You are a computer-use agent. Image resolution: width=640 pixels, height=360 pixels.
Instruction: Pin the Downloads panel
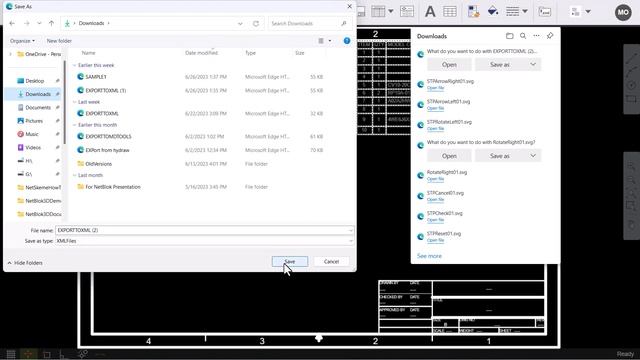pos(550,36)
